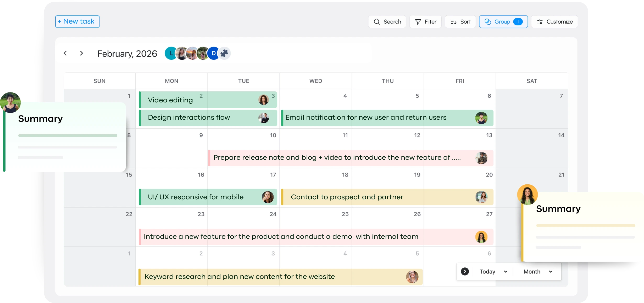Click the New task button
Screen dimensions: 644x303
(77, 21)
